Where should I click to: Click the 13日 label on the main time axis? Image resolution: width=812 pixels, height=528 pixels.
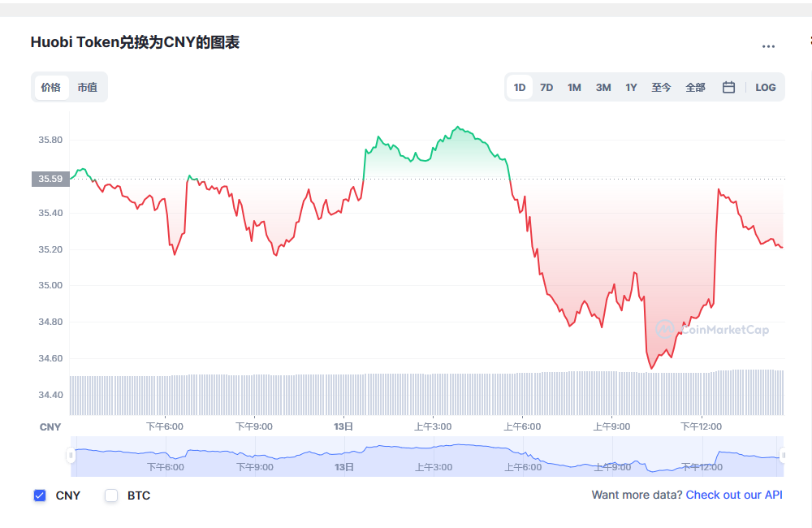point(343,426)
